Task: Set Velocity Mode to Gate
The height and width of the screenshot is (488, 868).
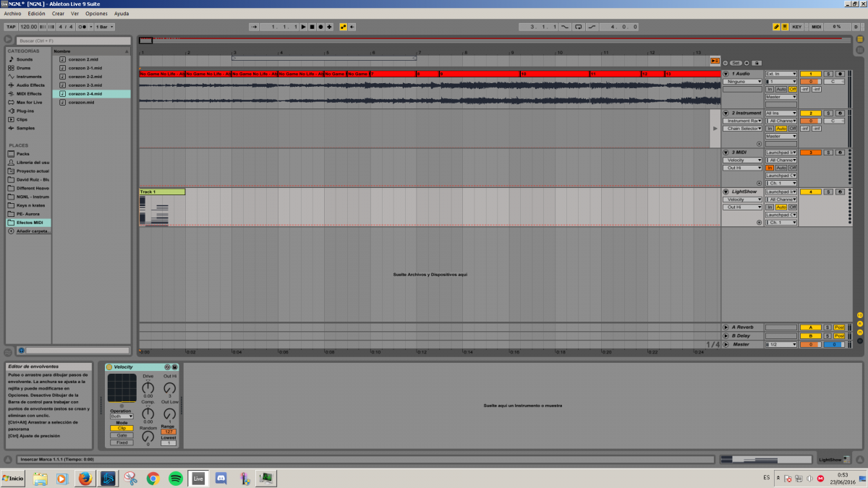Action: [x=122, y=435]
